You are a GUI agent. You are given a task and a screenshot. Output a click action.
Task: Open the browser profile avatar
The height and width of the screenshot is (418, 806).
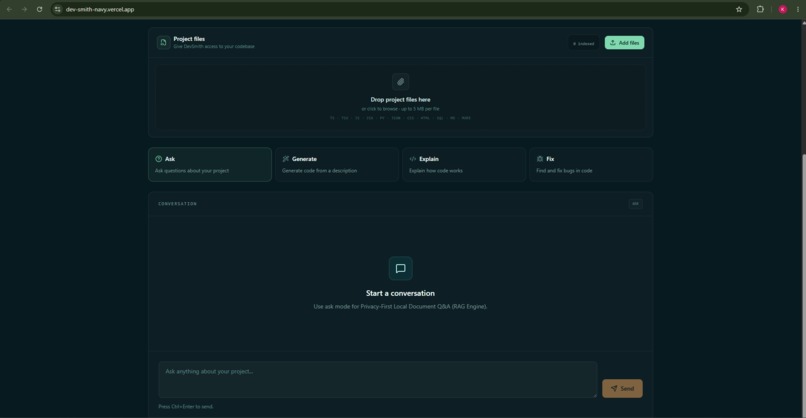pyautogui.click(x=782, y=9)
